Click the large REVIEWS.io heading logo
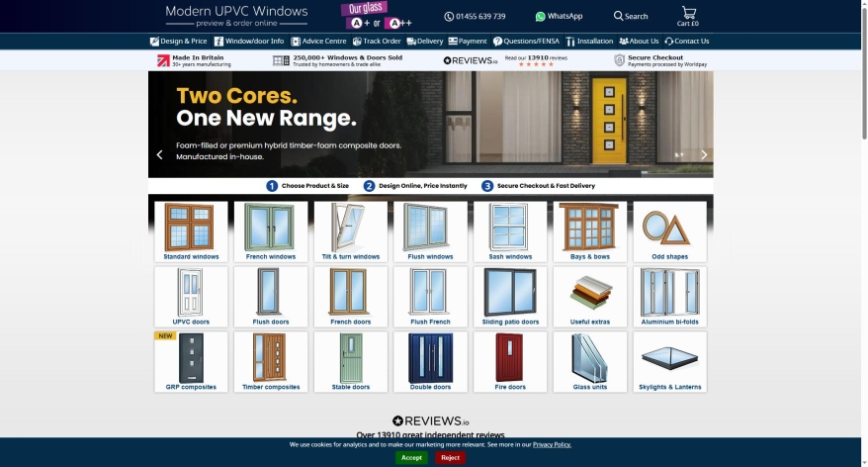 click(431, 421)
